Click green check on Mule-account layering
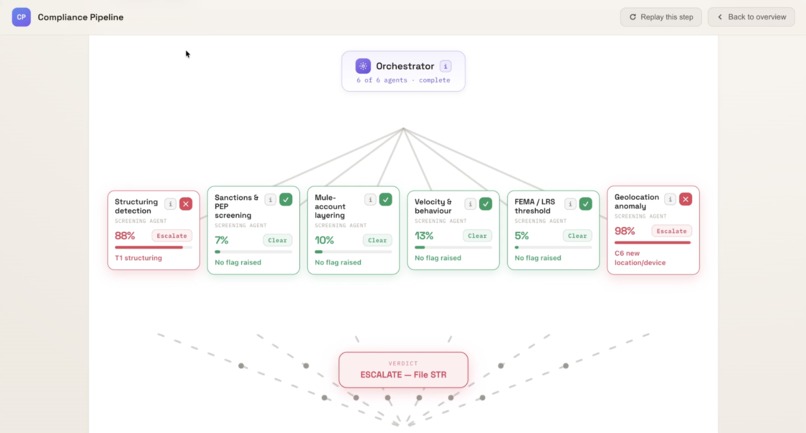The width and height of the screenshot is (806, 433). (386, 200)
